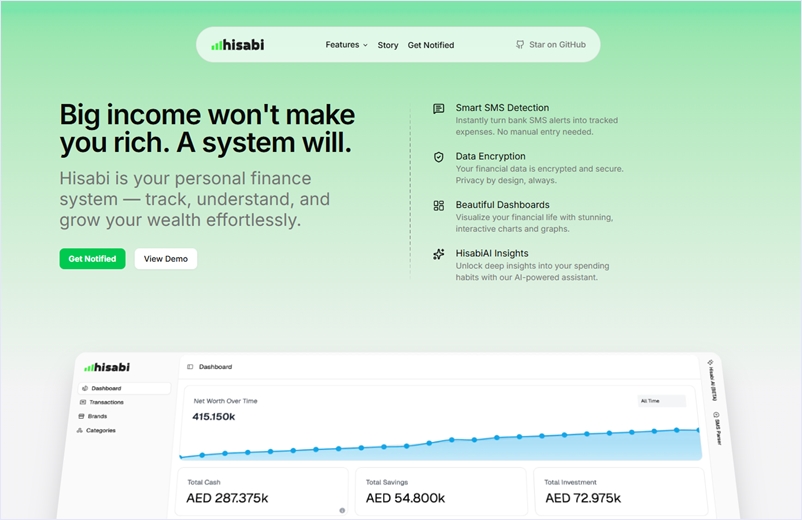Open the Story page from navbar

point(388,45)
